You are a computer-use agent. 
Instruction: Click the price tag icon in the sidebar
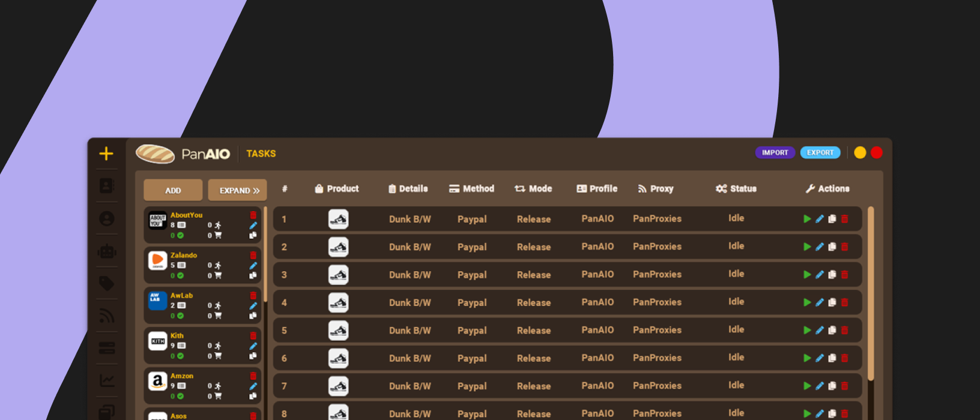[x=107, y=283]
